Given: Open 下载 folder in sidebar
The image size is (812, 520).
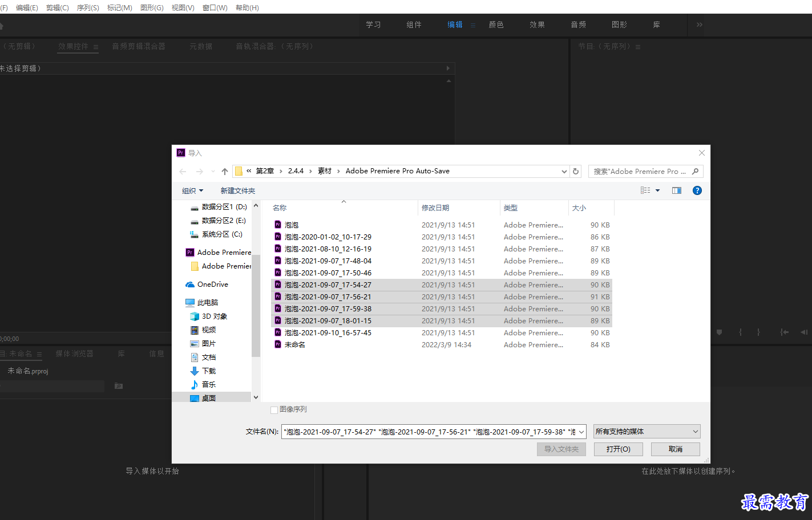Looking at the screenshot, I should pos(203,371).
